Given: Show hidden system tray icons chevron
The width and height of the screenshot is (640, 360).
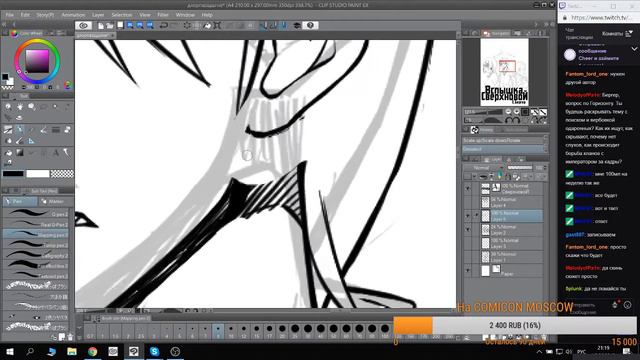Looking at the screenshot, I should click(x=539, y=352).
